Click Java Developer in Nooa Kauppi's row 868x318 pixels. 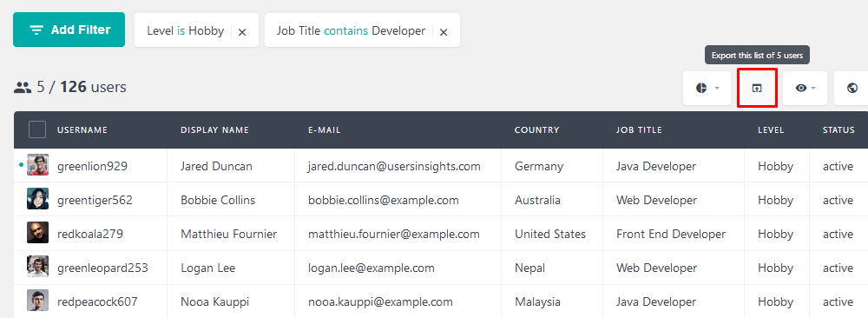pos(656,301)
